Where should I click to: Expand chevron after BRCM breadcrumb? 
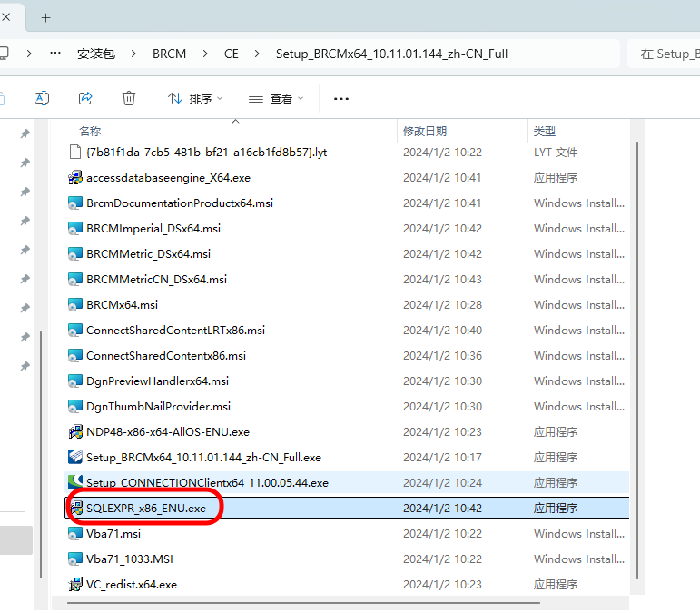[x=205, y=54]
